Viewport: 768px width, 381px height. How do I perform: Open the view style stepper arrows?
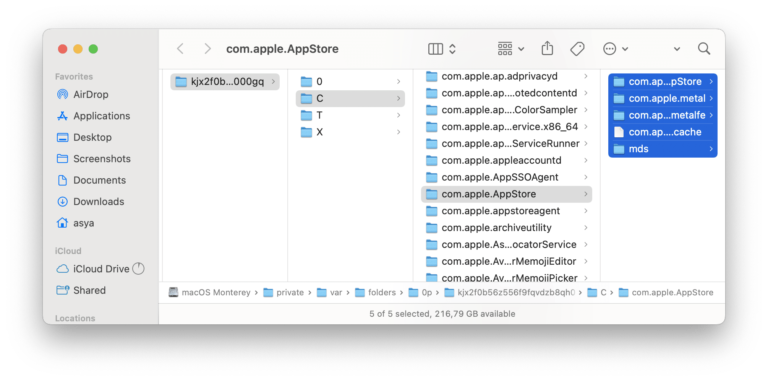pos(453,49)
